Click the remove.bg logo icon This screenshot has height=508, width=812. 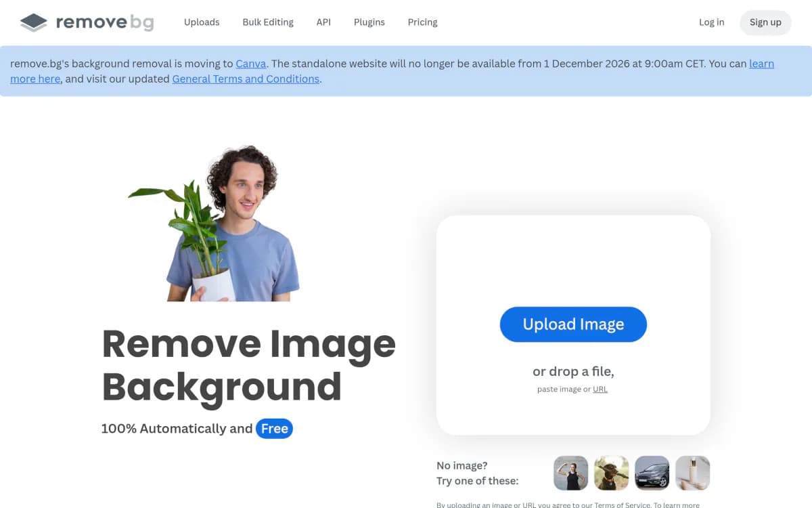(34, 22)
